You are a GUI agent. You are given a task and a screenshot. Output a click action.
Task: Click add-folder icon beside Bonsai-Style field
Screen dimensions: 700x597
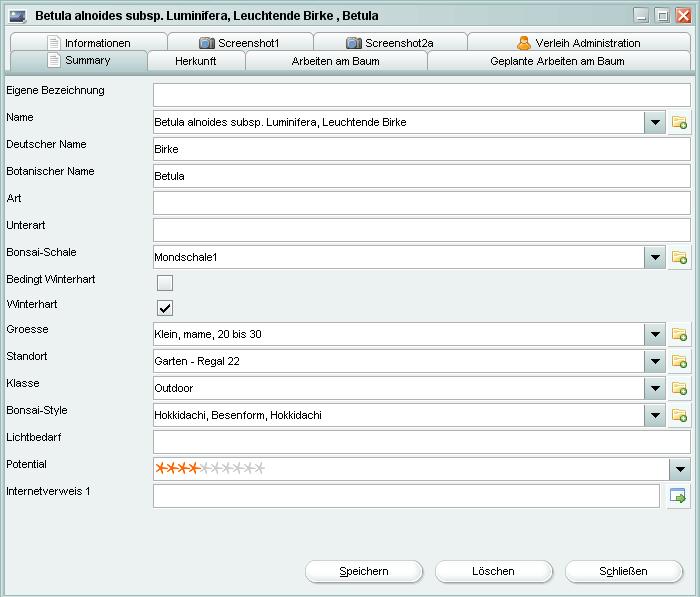pos(679,415)
